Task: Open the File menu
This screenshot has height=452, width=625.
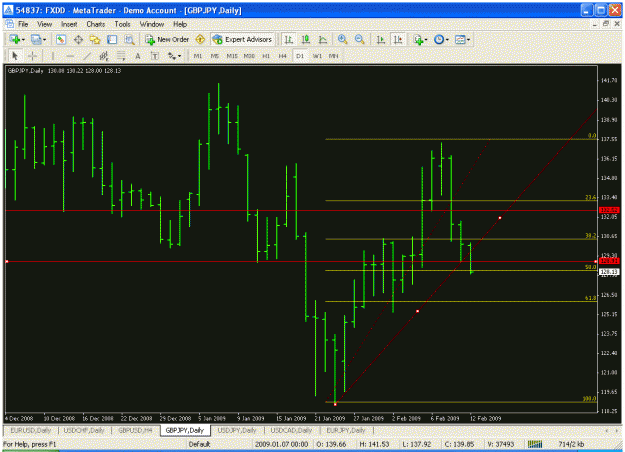Action: (23, 24)
